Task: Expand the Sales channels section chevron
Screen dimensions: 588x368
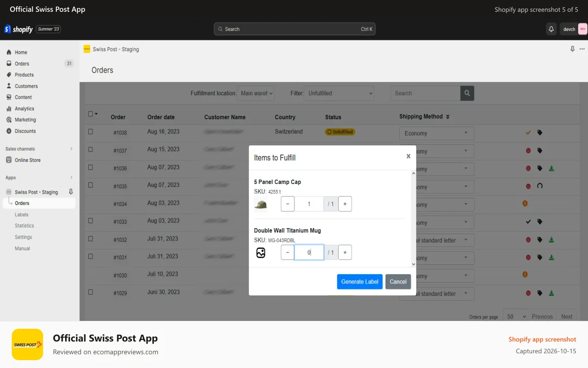Action: click(72, 149)
